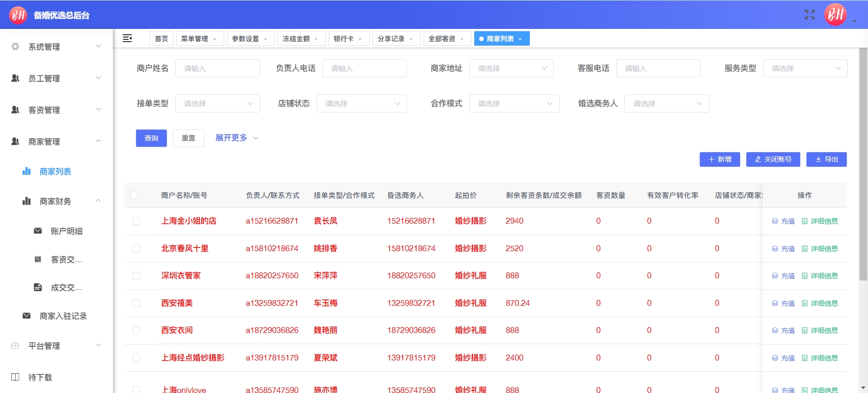
Task: Check the 北京春风十里 row checkbox
Action: coord(136,248)
